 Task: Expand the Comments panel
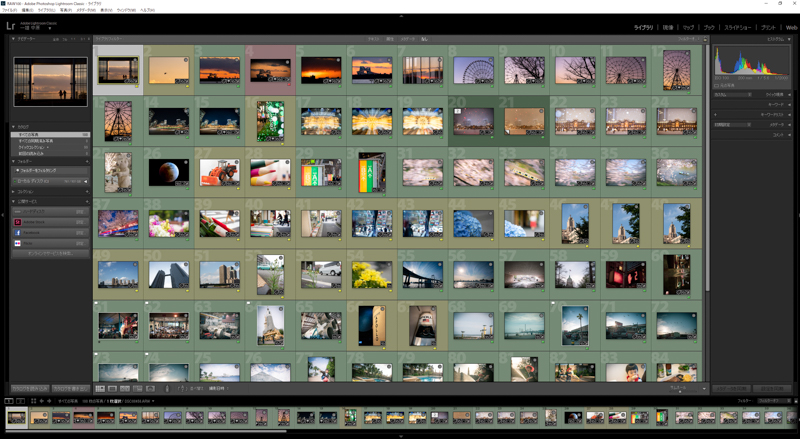click(789, 135)
